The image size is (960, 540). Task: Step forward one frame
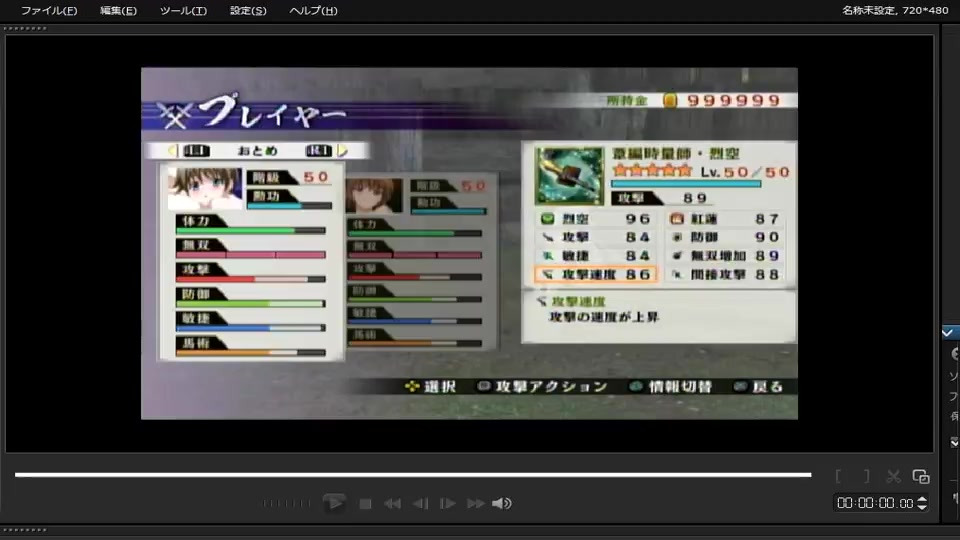pos(448,504)
